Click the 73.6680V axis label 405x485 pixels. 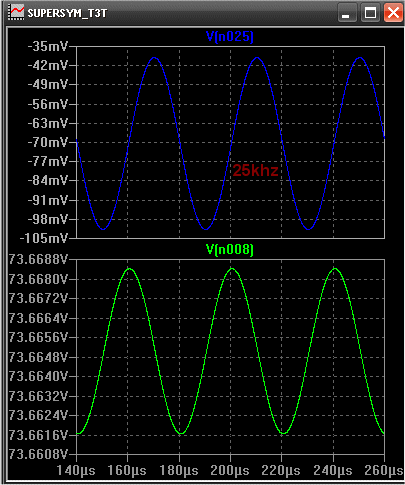[x=38, y=279]
